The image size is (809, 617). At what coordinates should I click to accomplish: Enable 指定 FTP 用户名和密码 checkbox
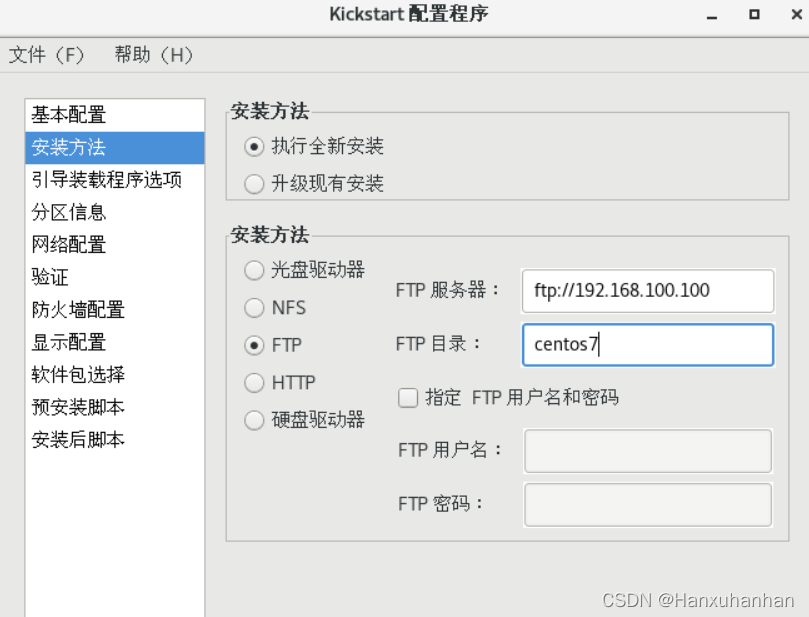(408, 398)
